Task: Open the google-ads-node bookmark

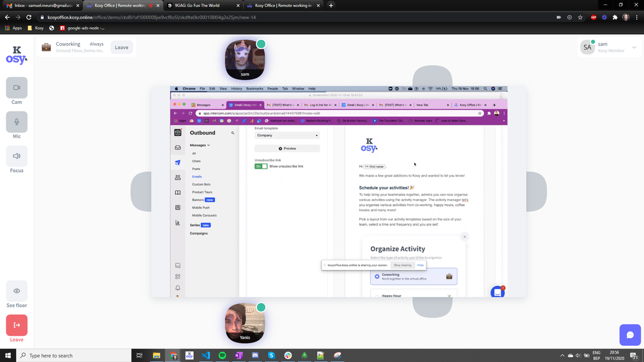Action: (x=82, y=28)
